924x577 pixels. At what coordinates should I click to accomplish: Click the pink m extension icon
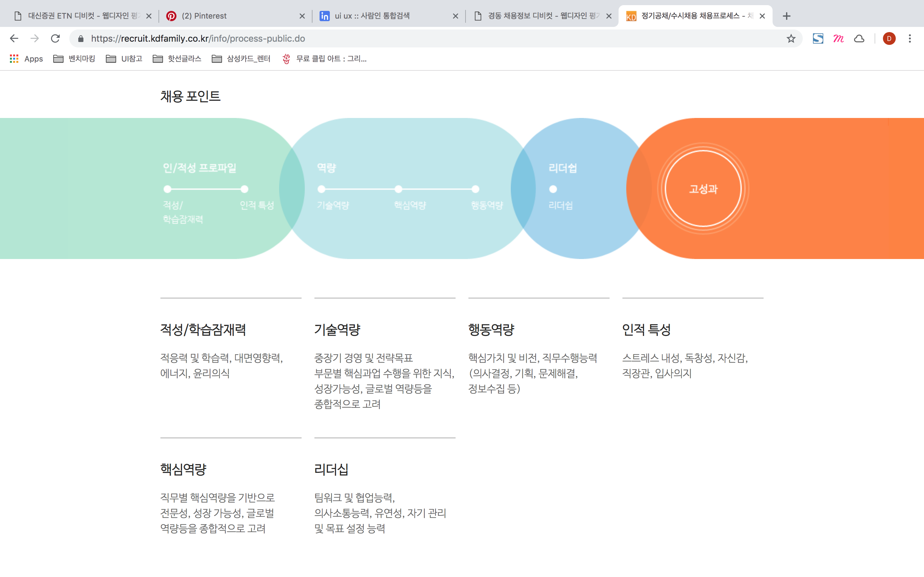coord(838,38)
